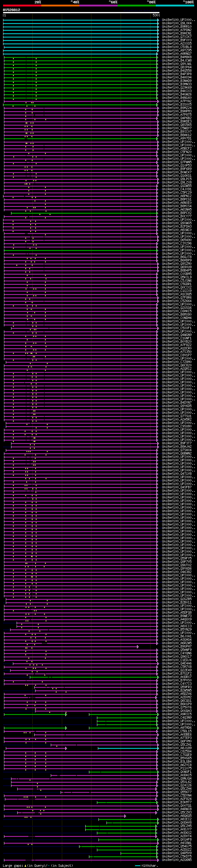Screen dimensions: 197x868
Task: Select the UniRef100_A9TZ95 hit
Action: click(x=176, y=50)
